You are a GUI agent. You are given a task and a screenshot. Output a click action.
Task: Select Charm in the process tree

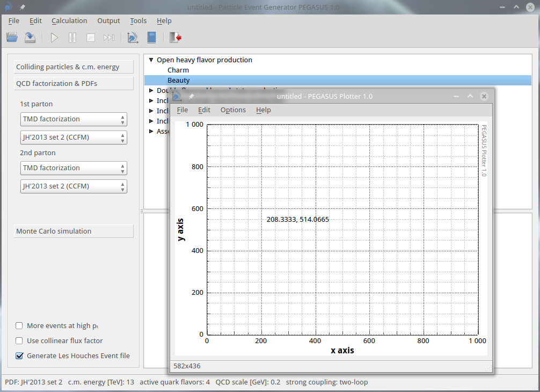pos(178,70)
